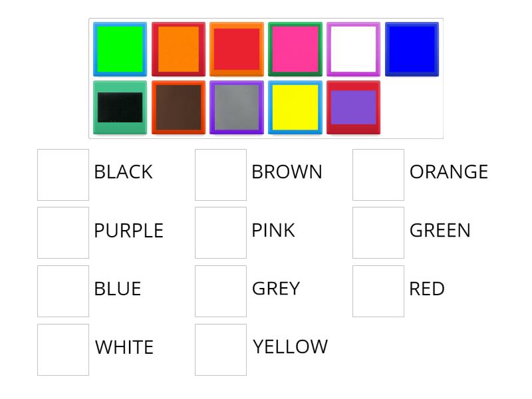The image size is (532, 399).
Task: Select the grey color tile
Action: pos(235,106)
